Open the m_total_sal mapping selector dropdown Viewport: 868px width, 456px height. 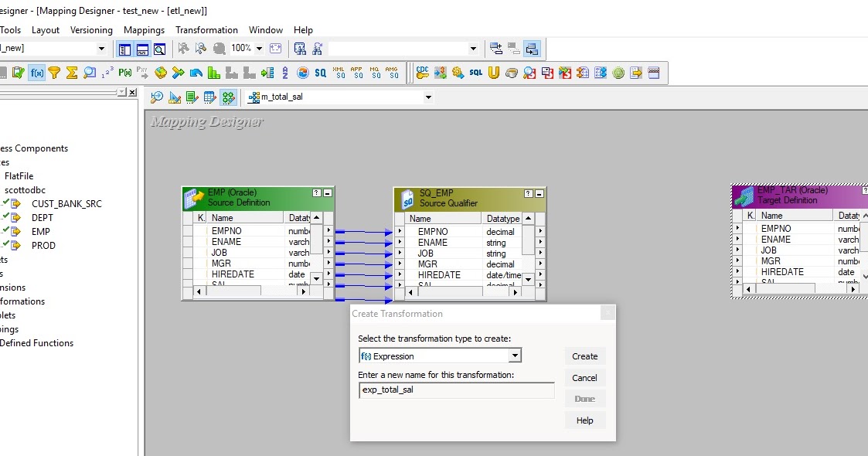pos(428,97)
